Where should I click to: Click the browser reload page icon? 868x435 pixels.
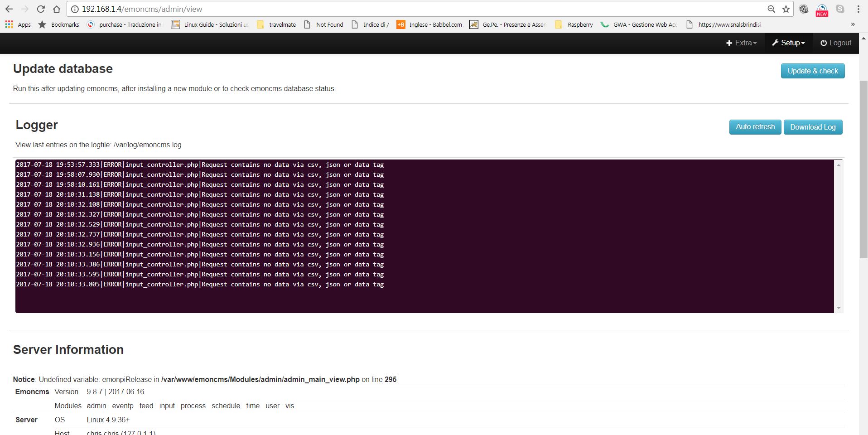coord(41,9)
